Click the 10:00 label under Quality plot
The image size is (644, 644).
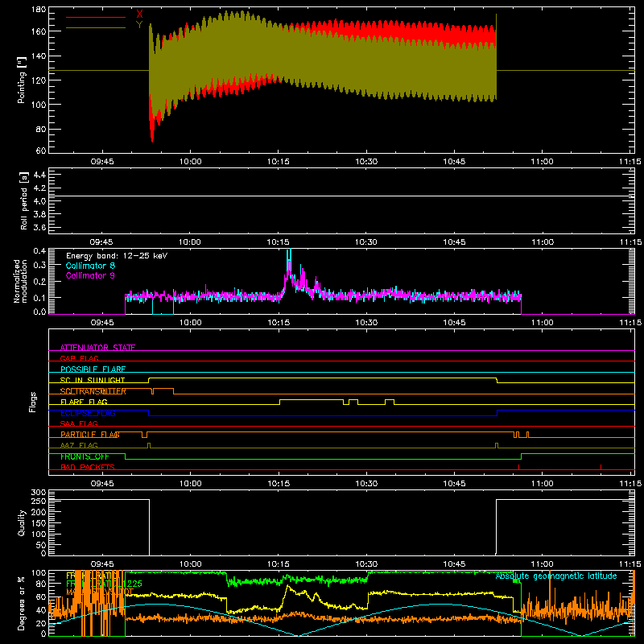191,564
